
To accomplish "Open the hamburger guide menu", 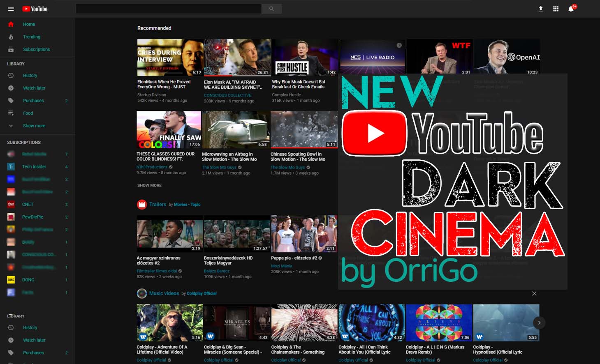I will coord(11,9).
